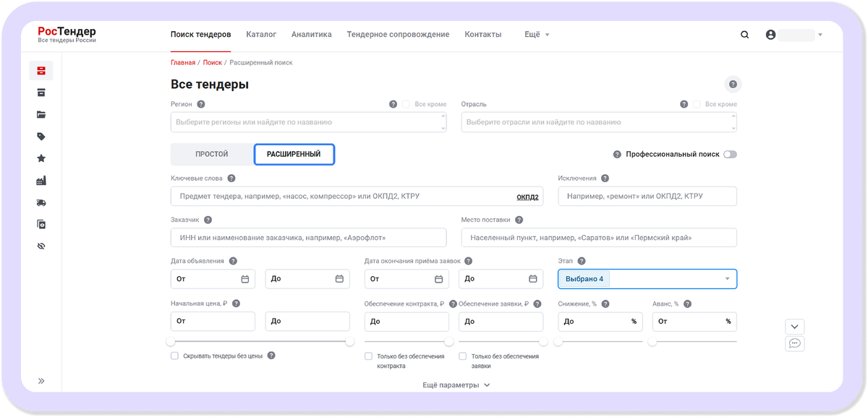Open the tag icon in the sidebar
The width and height of the screenshot is (868, 417).
point(41,137)
